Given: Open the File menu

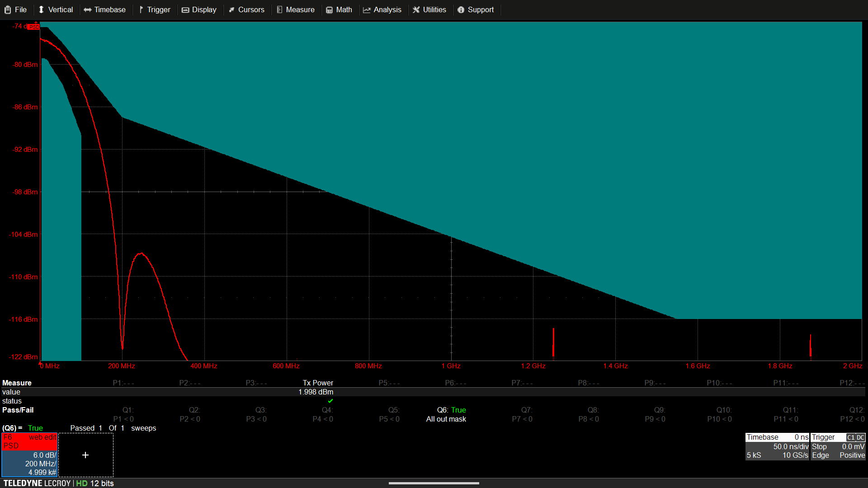Looking at the screenshot, I should click(x=15, y=9).
